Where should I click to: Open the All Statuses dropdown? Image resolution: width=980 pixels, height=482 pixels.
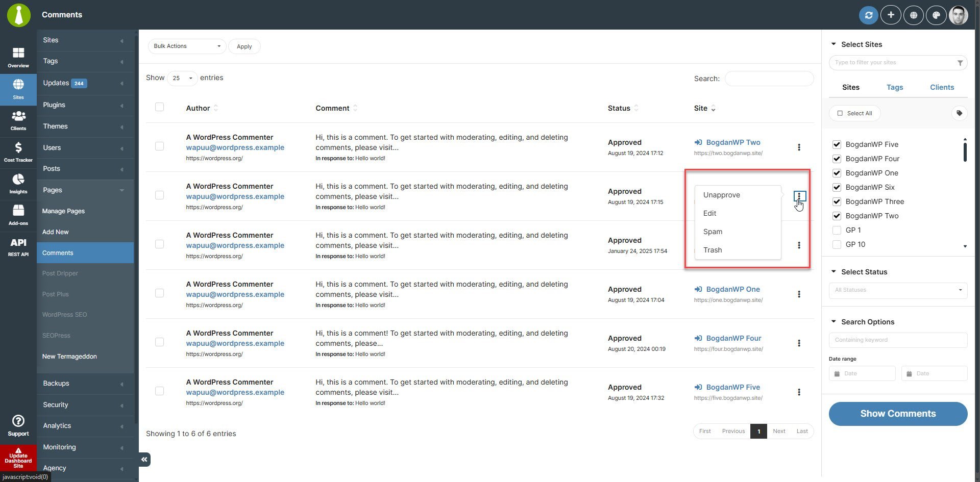point(898,290)
